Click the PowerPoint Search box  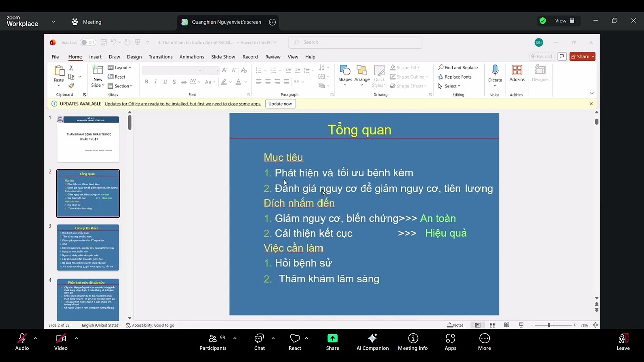[355, 42]
